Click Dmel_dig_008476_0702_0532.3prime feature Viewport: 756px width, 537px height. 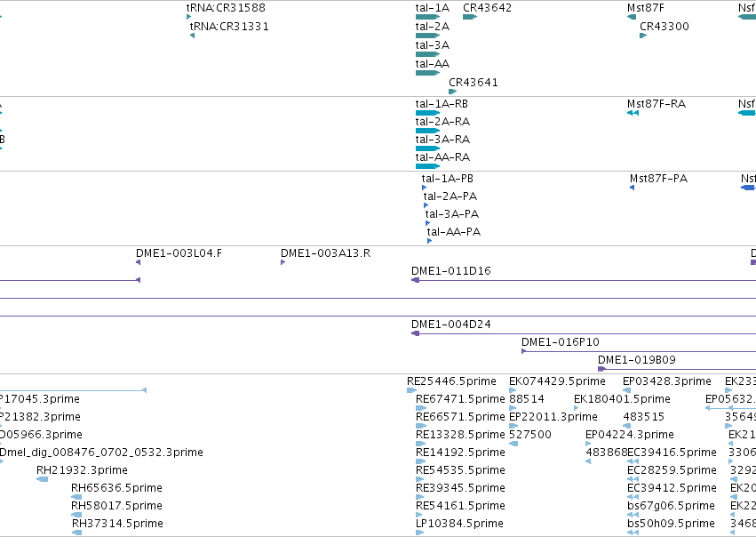[x=2, y=461]
